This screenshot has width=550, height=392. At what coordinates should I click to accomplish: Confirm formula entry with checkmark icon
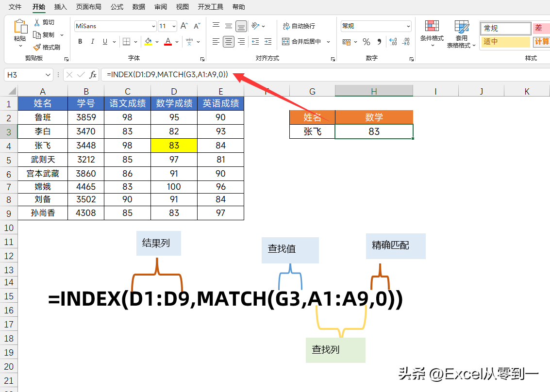coord(81,75)
